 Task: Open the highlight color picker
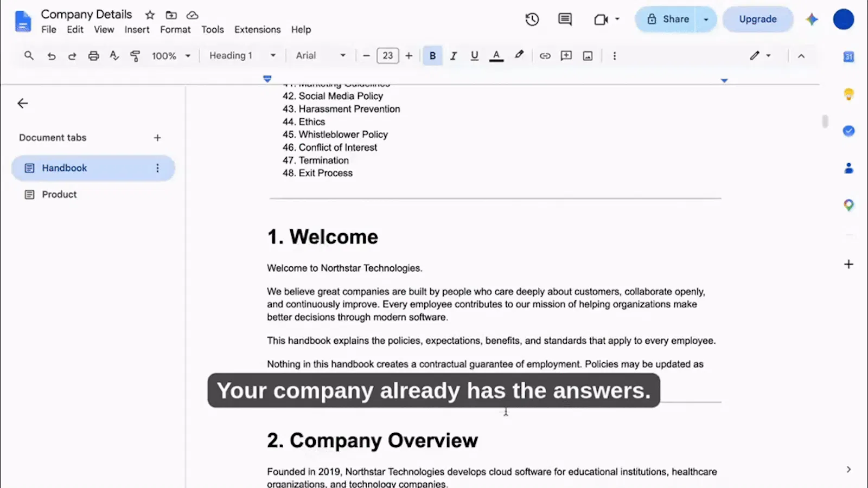[x=519, y=55]
